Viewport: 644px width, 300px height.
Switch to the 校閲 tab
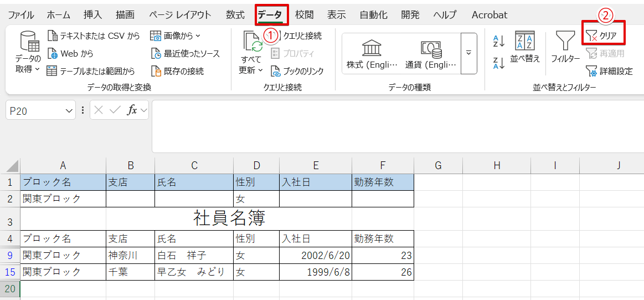coord(305,15)
